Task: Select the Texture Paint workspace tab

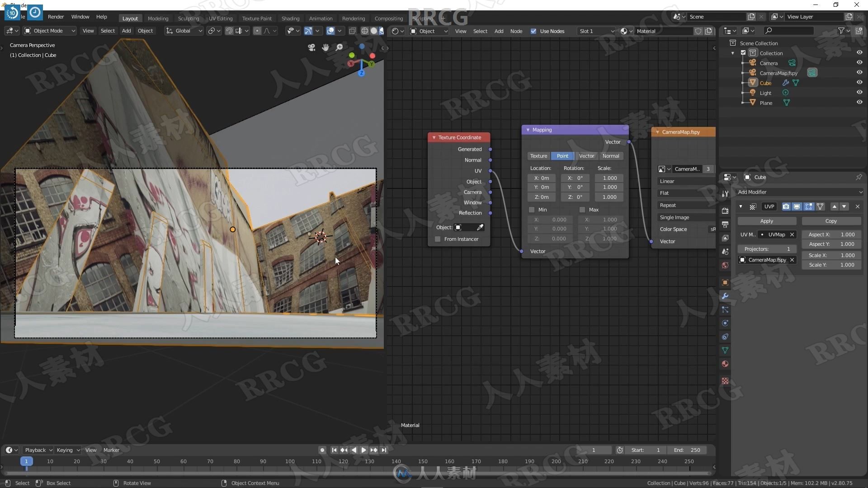Action: pyautogui.click(x=256, y=18)
